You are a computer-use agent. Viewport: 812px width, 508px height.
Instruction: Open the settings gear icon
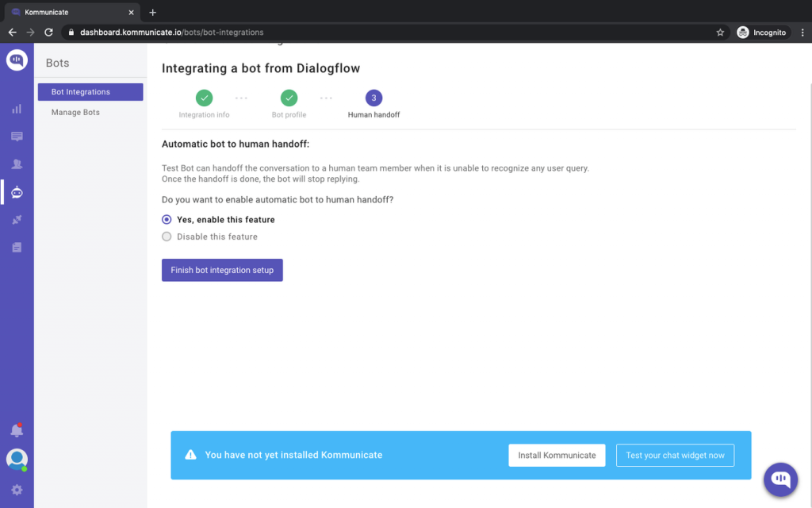pyautogui.click(x=17, y=490)
